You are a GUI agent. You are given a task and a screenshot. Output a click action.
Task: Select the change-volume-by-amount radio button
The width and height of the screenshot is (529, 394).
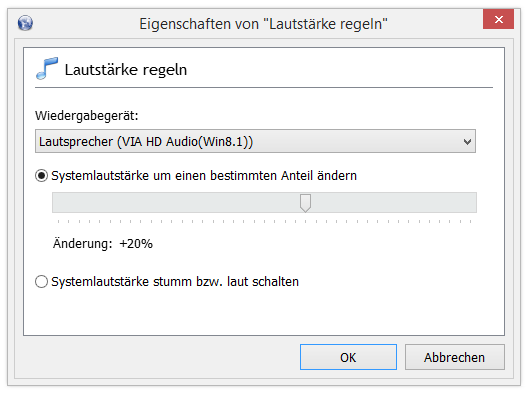click(41, 176)
